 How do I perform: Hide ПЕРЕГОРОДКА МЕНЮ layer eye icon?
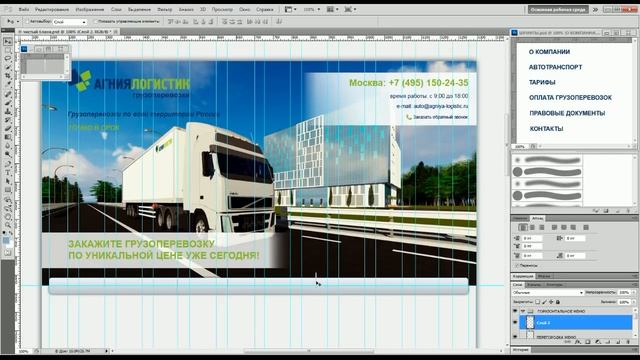(515, 336)
